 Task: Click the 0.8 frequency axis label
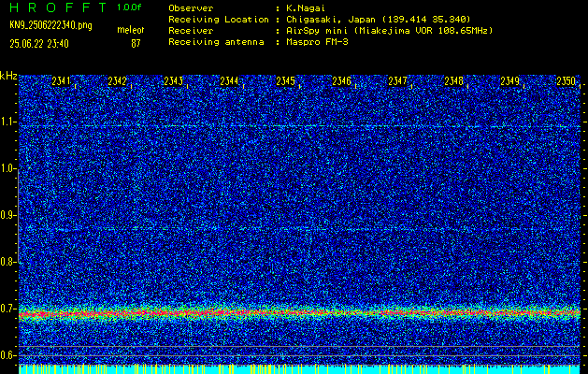[7, 262]
